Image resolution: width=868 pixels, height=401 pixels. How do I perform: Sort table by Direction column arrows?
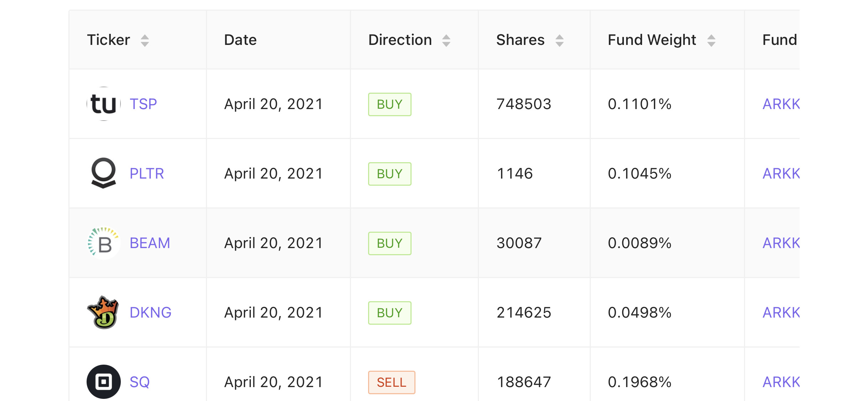tap(446, 41)
